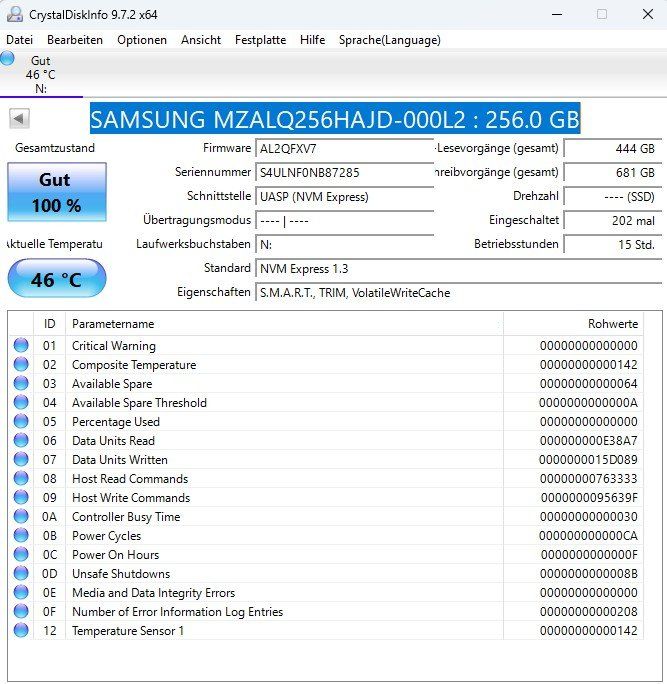Select the Available Spare Threshold parameter name
Viewport: 667px width, 684px height.
coord(139,403)
